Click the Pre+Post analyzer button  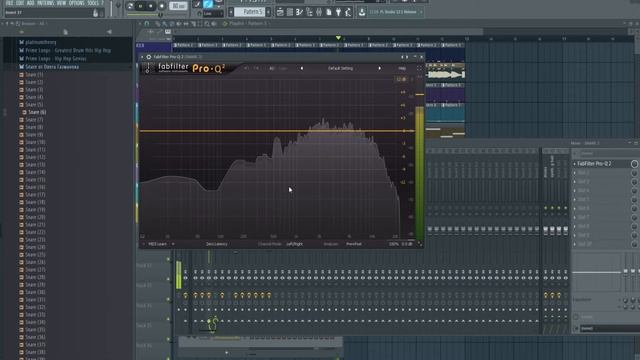coord(354,244)
